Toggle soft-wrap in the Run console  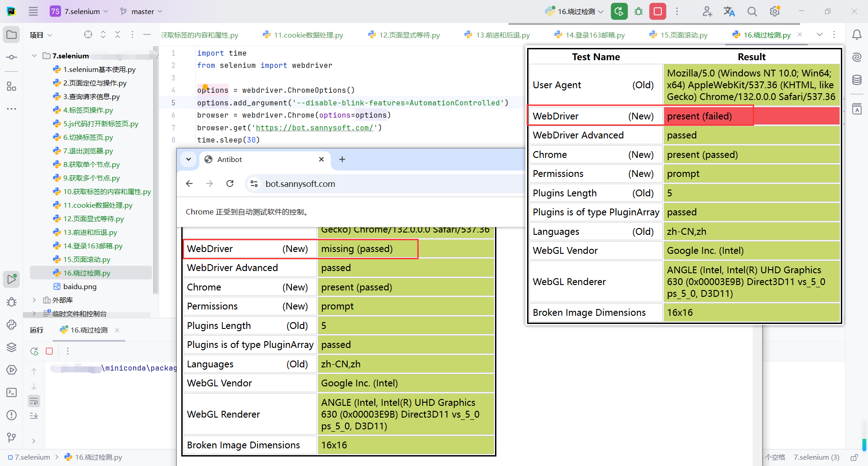[34, 401]
